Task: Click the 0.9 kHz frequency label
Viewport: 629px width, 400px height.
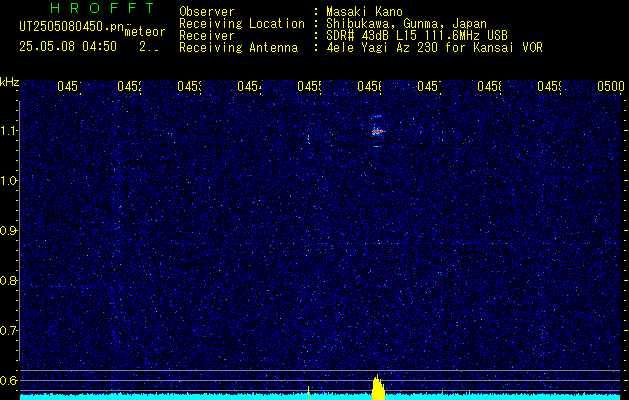Action: tap(8, 231)
